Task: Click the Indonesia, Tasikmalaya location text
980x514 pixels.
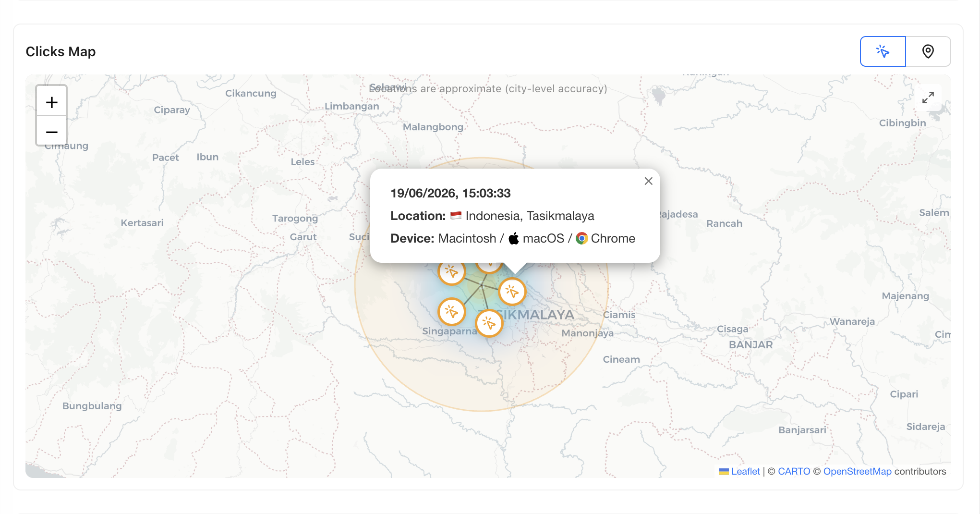Action: (x=530, y=216)
